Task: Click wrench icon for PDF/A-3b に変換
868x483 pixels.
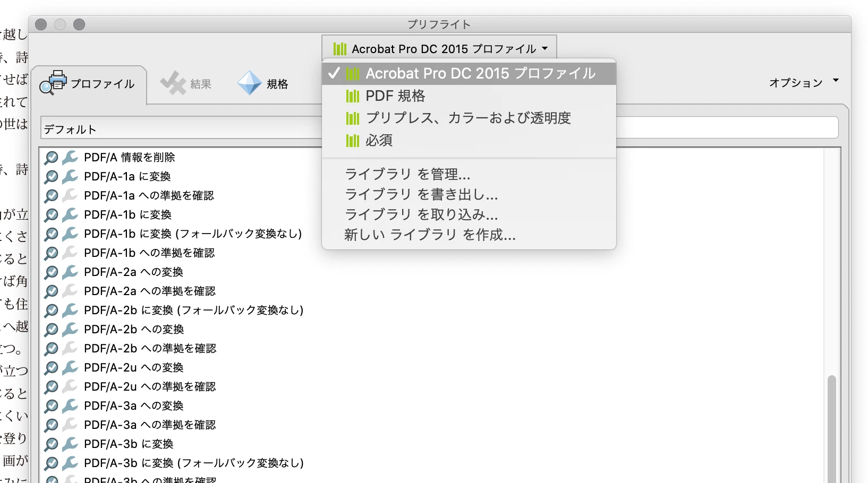Action: [70, 444]
